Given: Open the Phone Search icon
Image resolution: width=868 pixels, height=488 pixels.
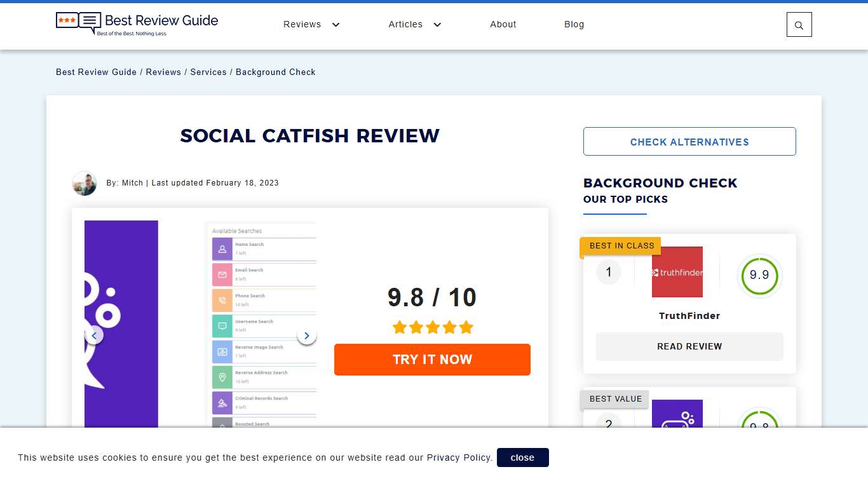Looking at the screenshot, I should click(x=222, y=300).
